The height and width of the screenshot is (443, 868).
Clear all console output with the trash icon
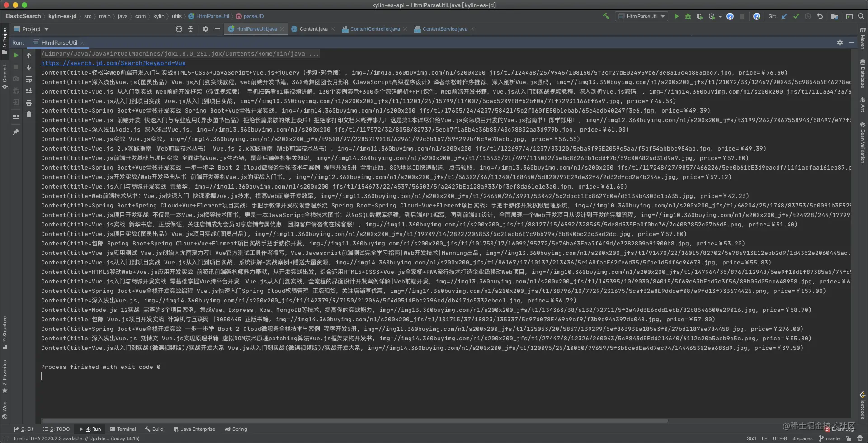[x=29, y=114]
